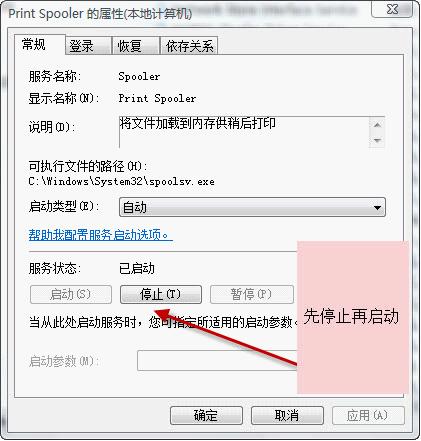Click the 启动参数(M) input field
This screenshot has width=421, height=441.
coord(217,360)
